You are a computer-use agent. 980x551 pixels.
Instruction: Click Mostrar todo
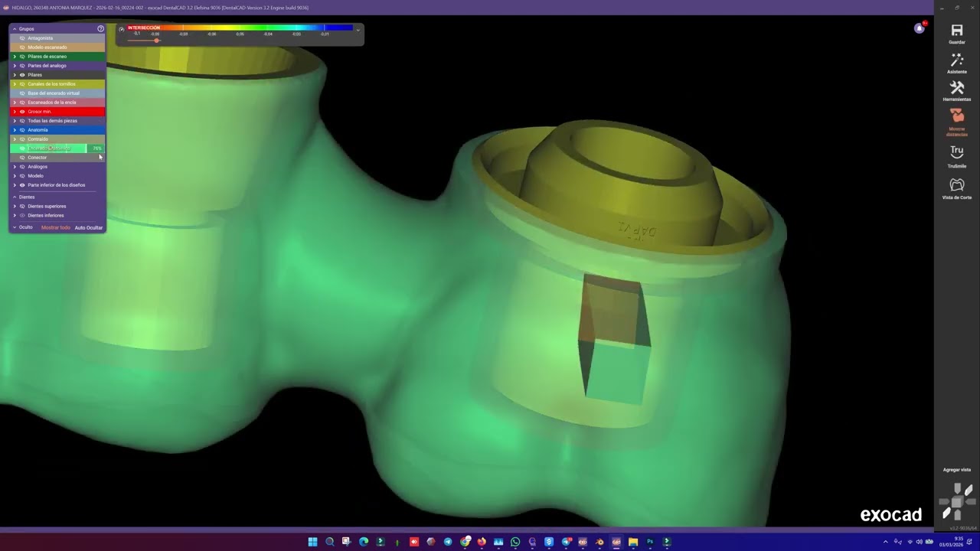point(56,227)
